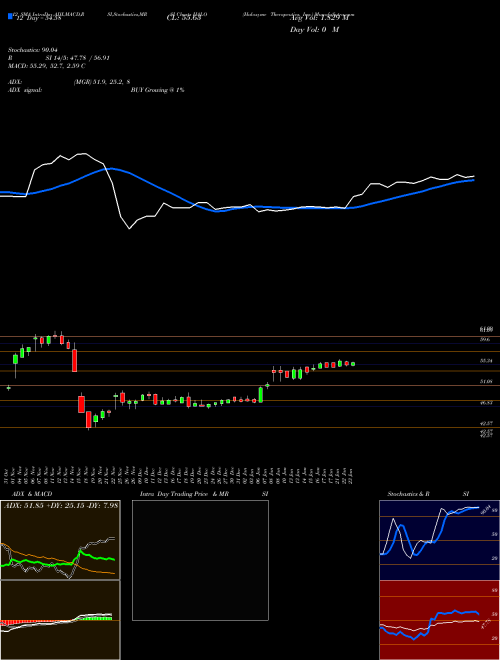Viewport: 500px width, 660px height.
Task: Click the 'CL: 55.63' closing price text
Action: pyautogui.click(x=184, y=18)
